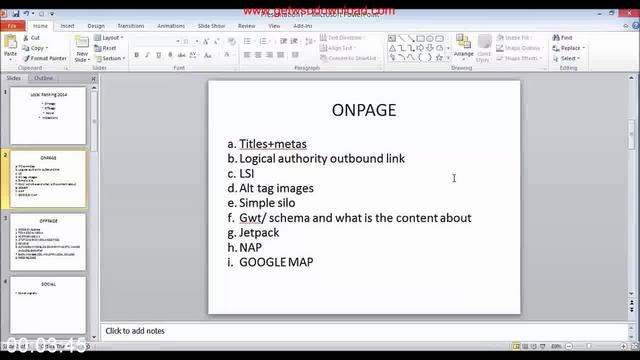This screenshot has height=360, width=640.
Task: Close the slides pane with X
Action: click(x=93, y=78)
